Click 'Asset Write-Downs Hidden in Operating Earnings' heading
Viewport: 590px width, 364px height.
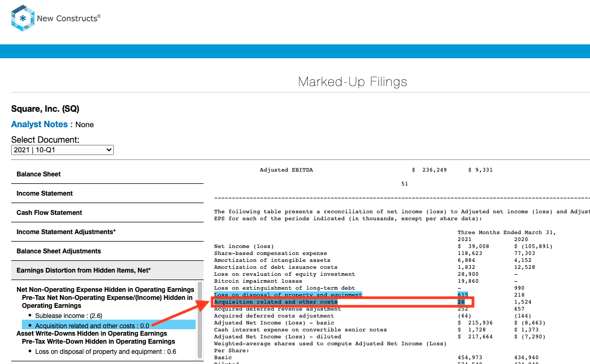click(92, 334)
